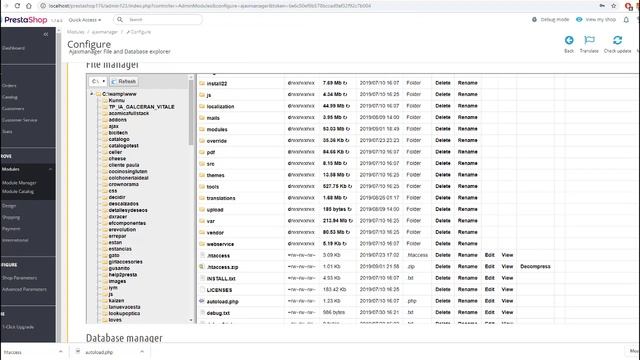Image resolution: width=640 pixels, height=360 pixels.
Task: Click the zip file icon of .htaccess.zip
Action: click(x=202, y=267)
